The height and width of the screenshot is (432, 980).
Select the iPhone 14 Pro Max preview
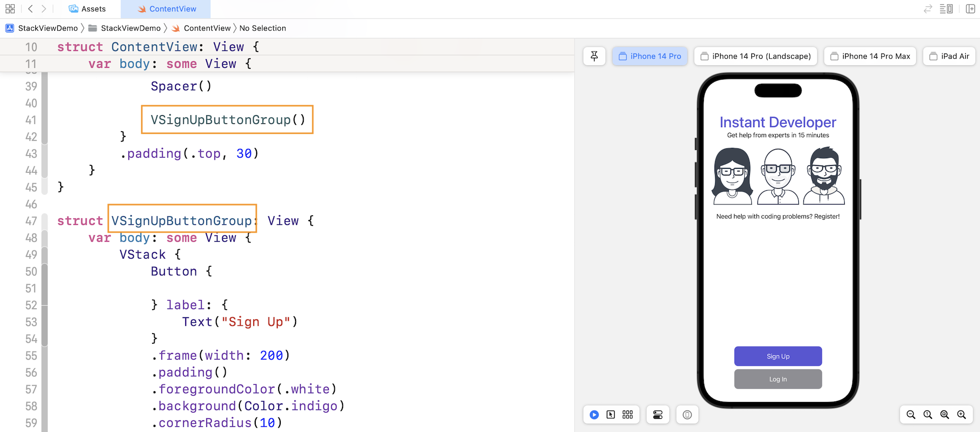click(x=870, y=56)
